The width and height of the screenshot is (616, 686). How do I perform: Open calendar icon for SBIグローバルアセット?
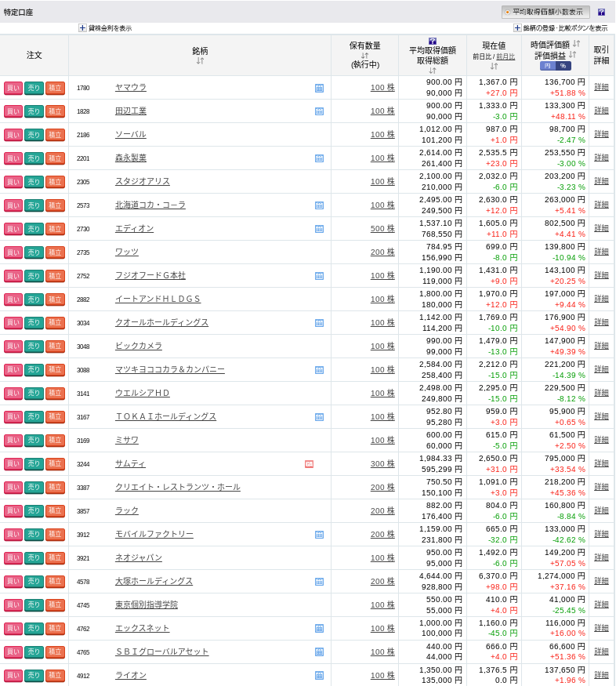coord(320,652)
